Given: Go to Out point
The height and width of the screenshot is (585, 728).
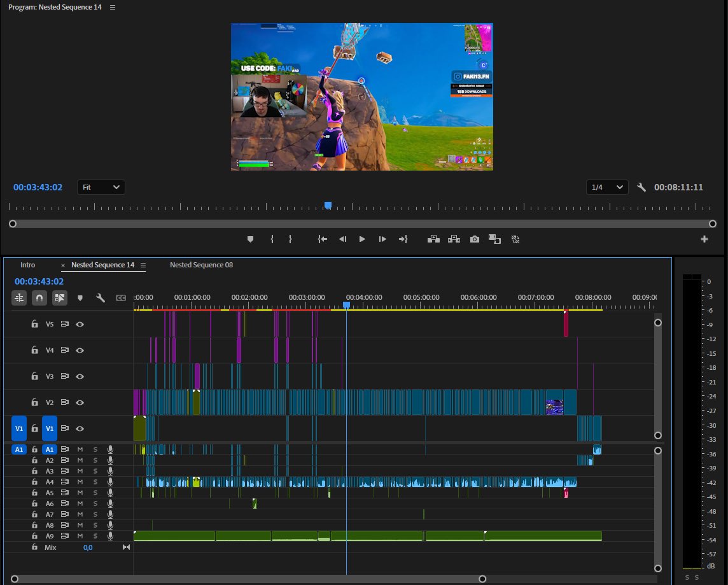Looking at the screenshot, I should pyautogui.click(x=403, y=239).
